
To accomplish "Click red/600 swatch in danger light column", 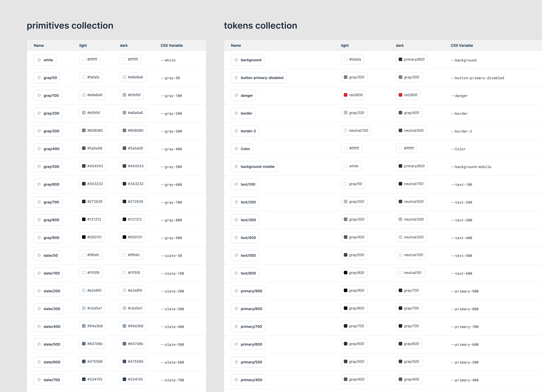I will 346,95.
